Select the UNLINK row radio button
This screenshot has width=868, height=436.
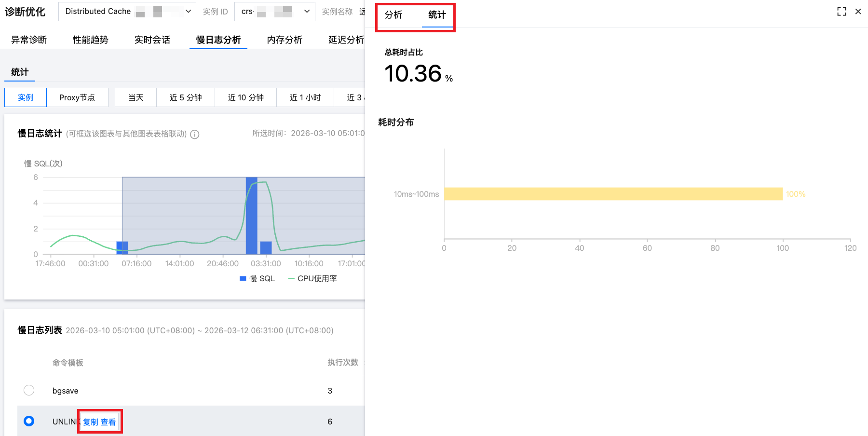[29, 421]
